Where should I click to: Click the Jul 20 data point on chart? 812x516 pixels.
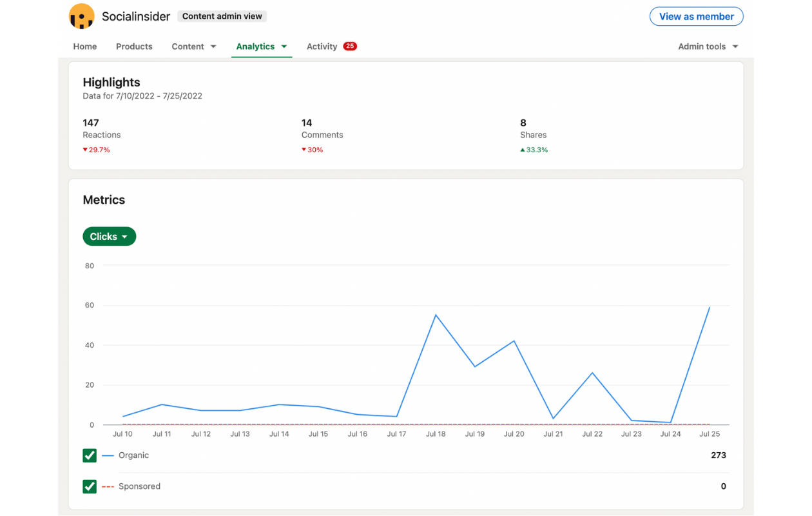point(514,341)
